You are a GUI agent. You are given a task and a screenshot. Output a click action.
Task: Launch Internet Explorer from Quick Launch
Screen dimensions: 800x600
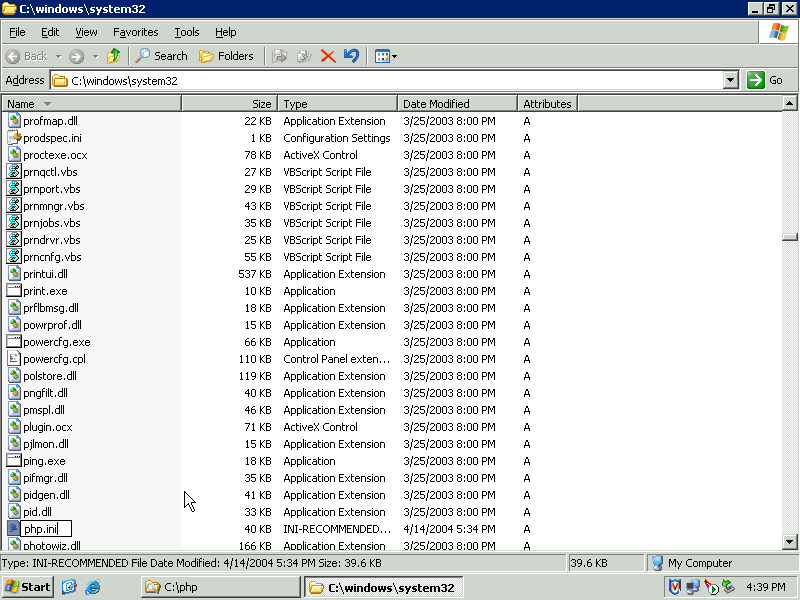click(x=93, y=587)
